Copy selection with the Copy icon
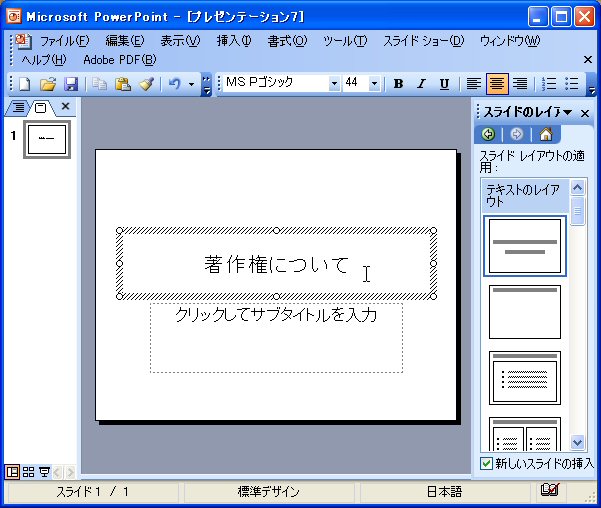Image resolution: width=601 pixels, height=508 pixels. click(100, 84)
